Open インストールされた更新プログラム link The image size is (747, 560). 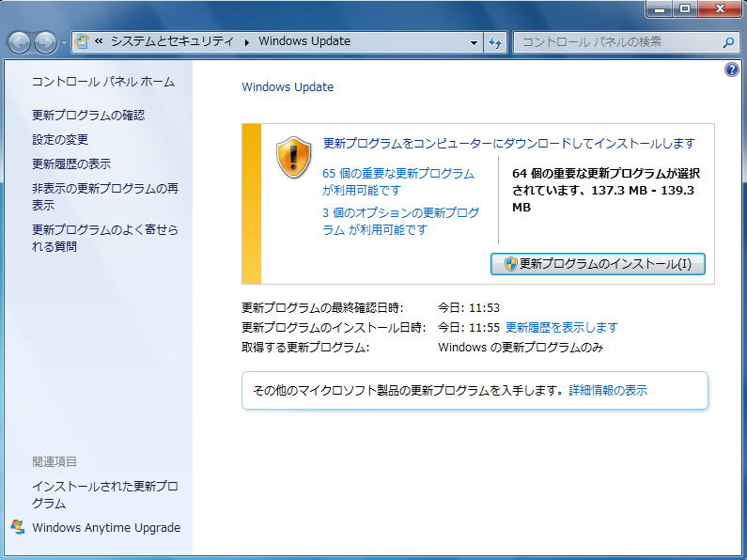105,495
